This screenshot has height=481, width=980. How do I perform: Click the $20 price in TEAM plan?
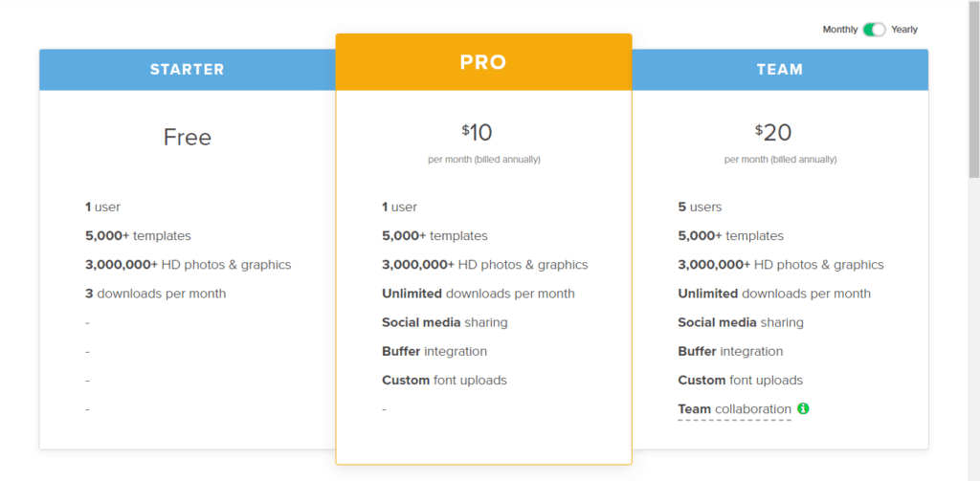click(x=773, y=132)
